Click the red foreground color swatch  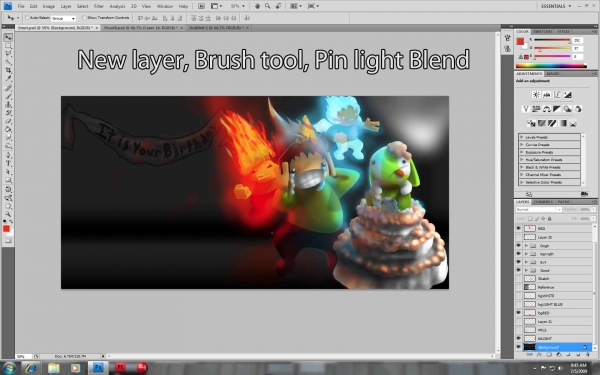tap(6, 228)
